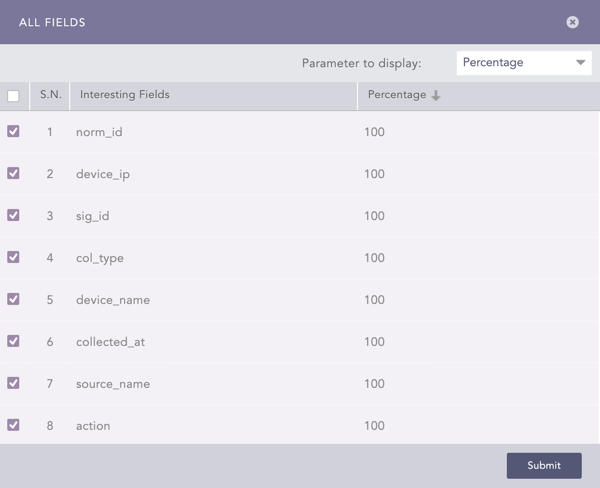Click the Interesting Fields column header
Viewport: 600px width, 488px height.
tap(125, 95)
